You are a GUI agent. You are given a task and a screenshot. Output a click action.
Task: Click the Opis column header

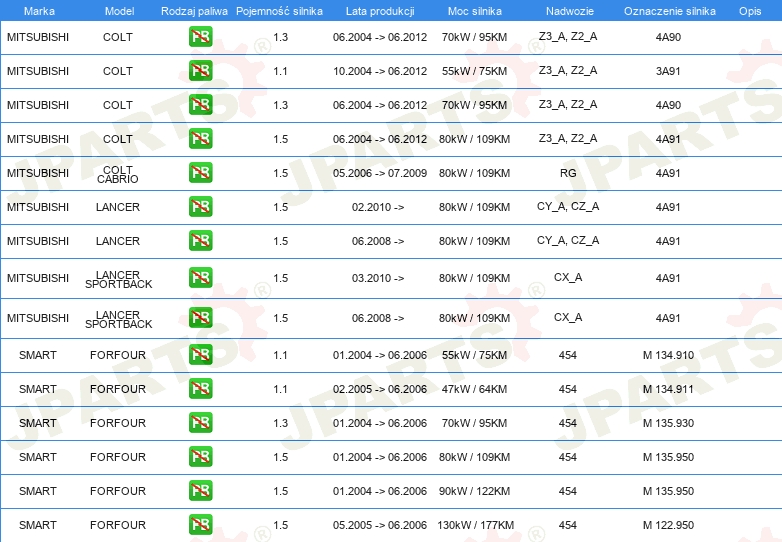tap(750, 11)
